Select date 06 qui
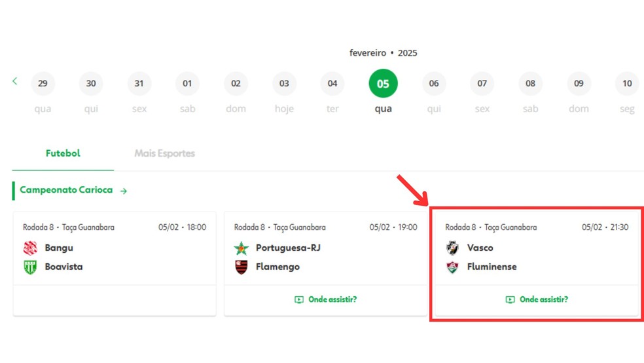This screenshot has height=363, width=644. 434,84
